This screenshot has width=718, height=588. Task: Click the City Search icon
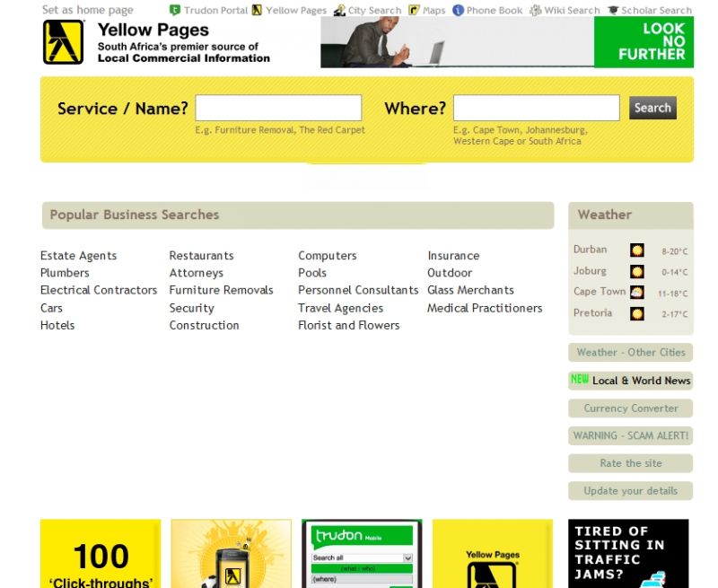[x=339, y=10]
